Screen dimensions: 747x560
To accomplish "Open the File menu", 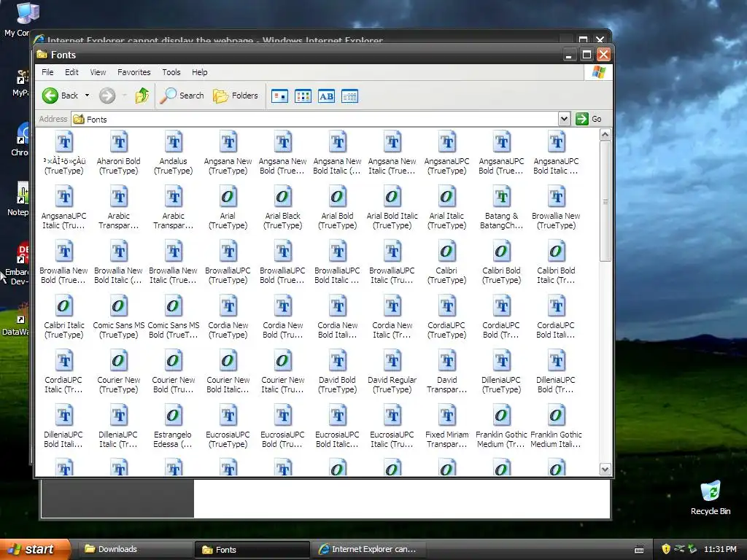I will click(x=47, y=72).
